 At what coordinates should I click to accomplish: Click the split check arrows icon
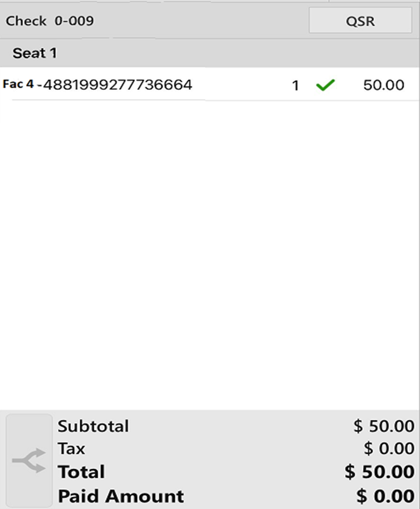click(29, 461)
